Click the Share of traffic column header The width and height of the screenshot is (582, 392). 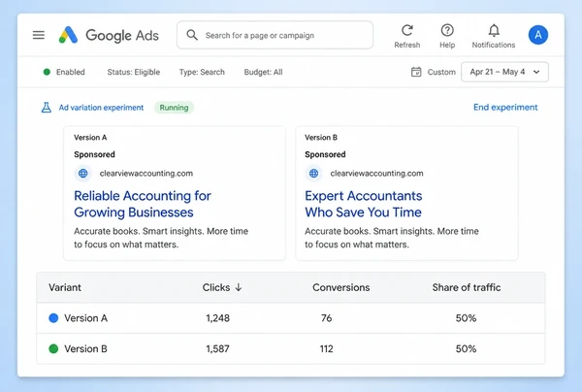click(467, 287)
